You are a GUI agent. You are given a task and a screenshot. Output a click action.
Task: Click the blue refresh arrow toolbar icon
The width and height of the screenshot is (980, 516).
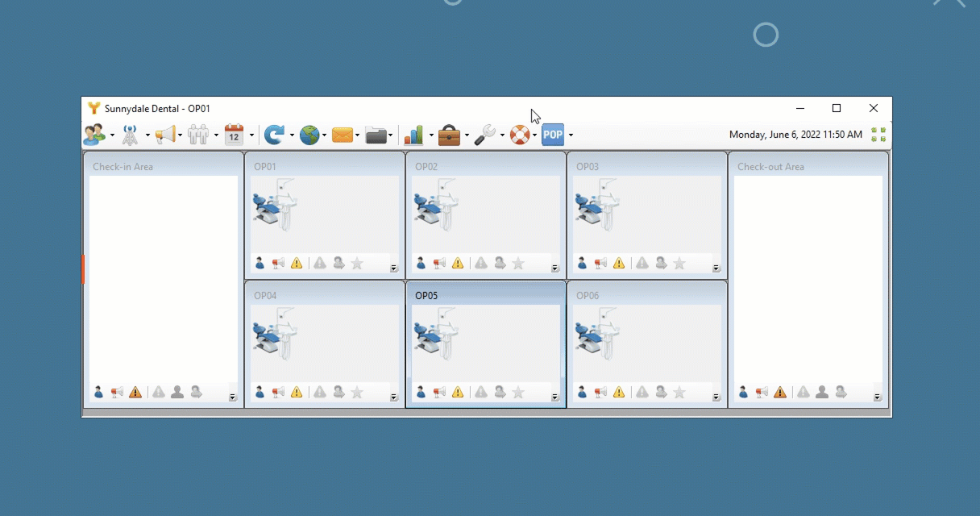coord(274,135)
